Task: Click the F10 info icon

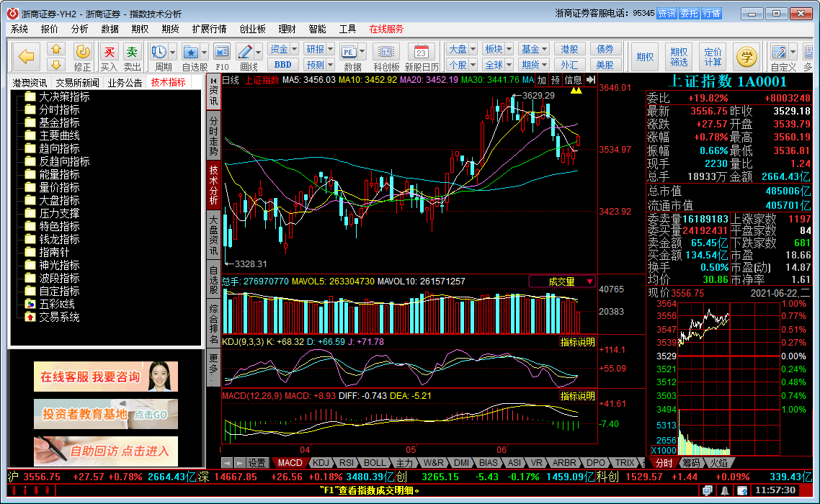Action: (222, 52)
